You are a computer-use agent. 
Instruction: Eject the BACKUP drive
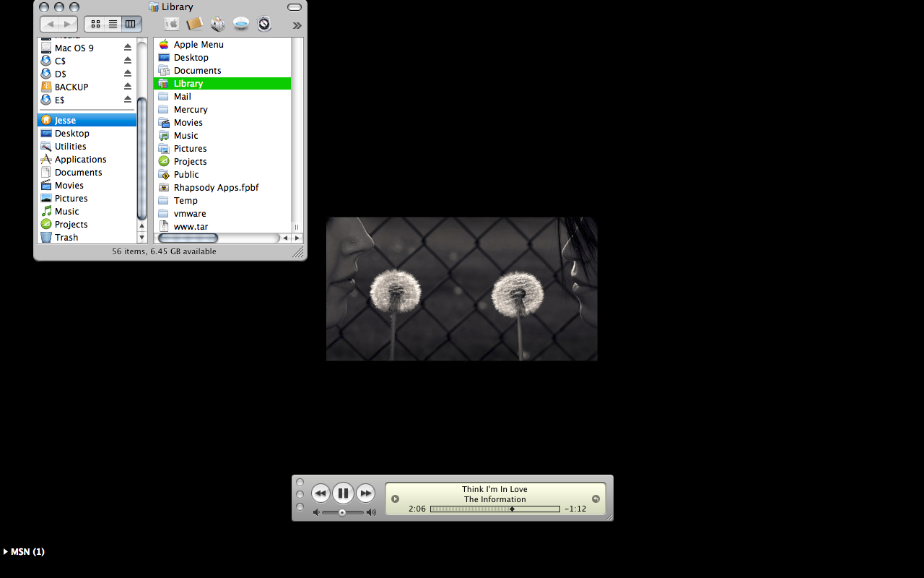[128, 87]
